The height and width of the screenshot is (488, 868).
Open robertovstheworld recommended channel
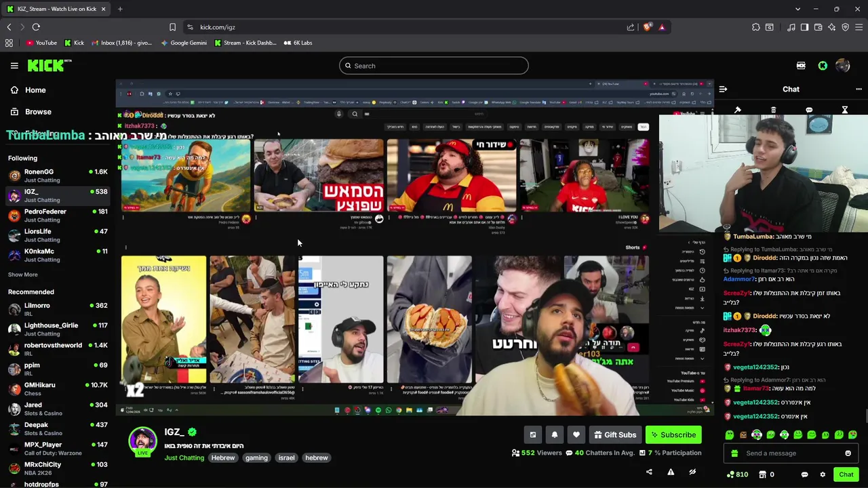coord(57,349)
